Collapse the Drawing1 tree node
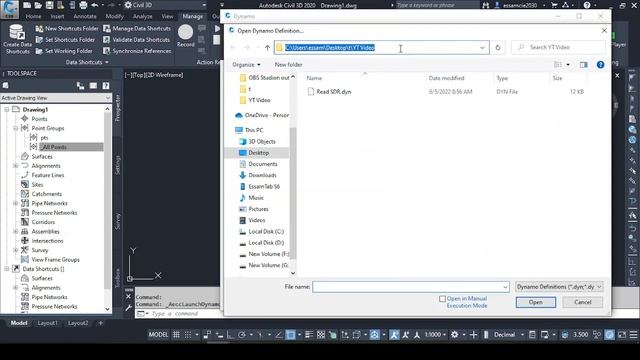Image resolution: width=640 pixels, height=360 pixels. [7, 109]
